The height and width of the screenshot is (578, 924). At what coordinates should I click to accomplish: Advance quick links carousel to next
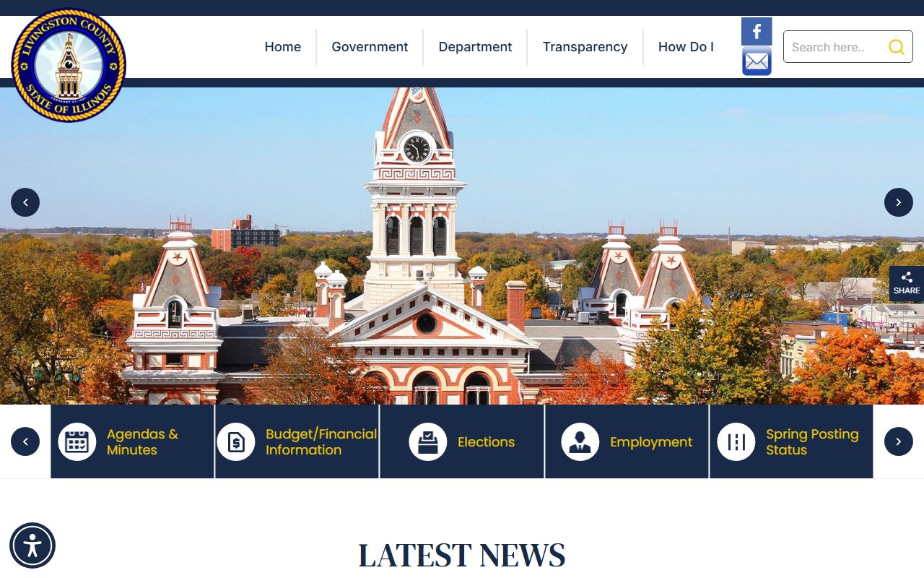tap(899, 441)
